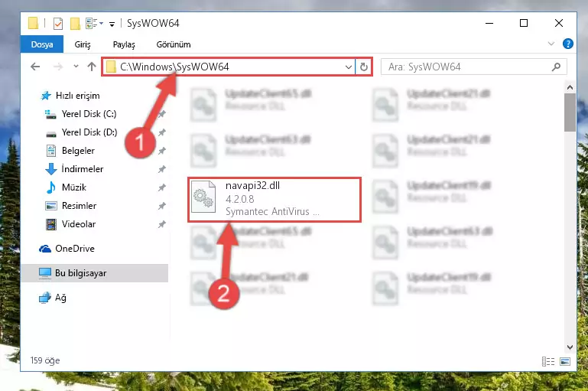Refresh the SysWOW64 folder
This screenshot has width=588, height=391.
(x=364, y=67)
